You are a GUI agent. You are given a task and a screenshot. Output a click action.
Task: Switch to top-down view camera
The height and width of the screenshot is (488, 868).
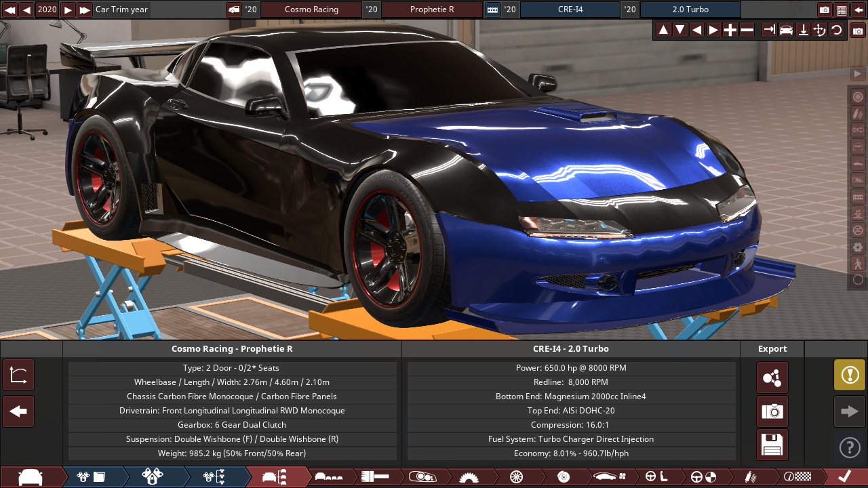click(803, 30)
